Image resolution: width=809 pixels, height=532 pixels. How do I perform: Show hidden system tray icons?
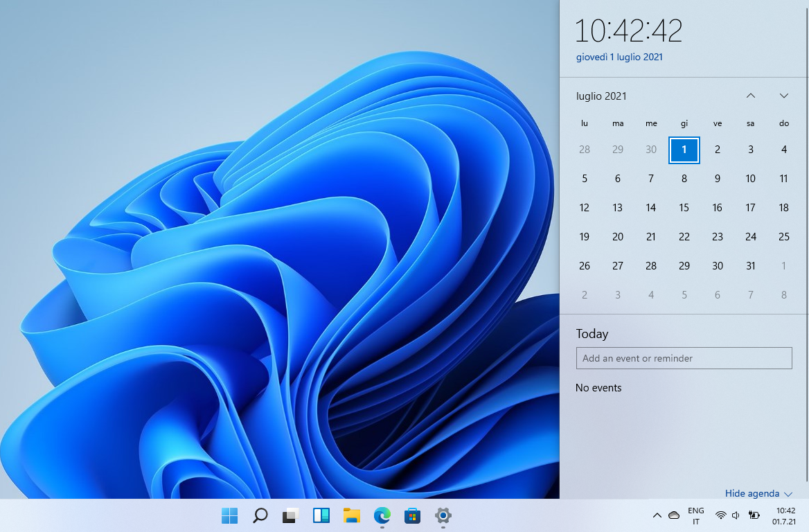pyautogui.click(x=657, y=515)
